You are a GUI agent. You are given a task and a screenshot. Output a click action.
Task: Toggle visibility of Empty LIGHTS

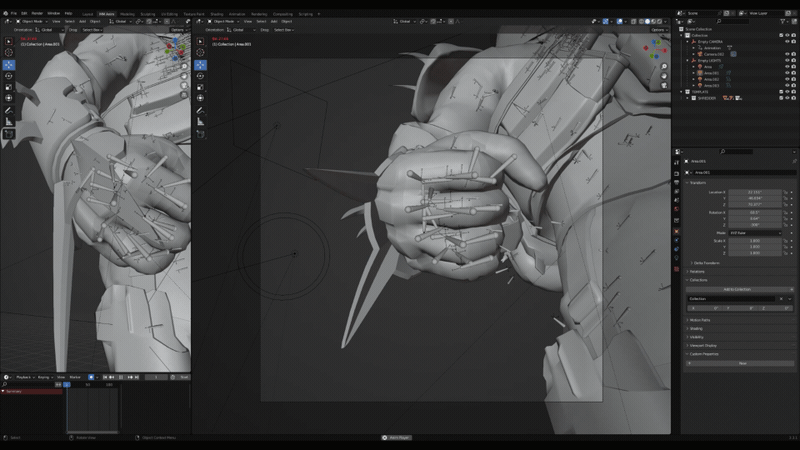787,61
